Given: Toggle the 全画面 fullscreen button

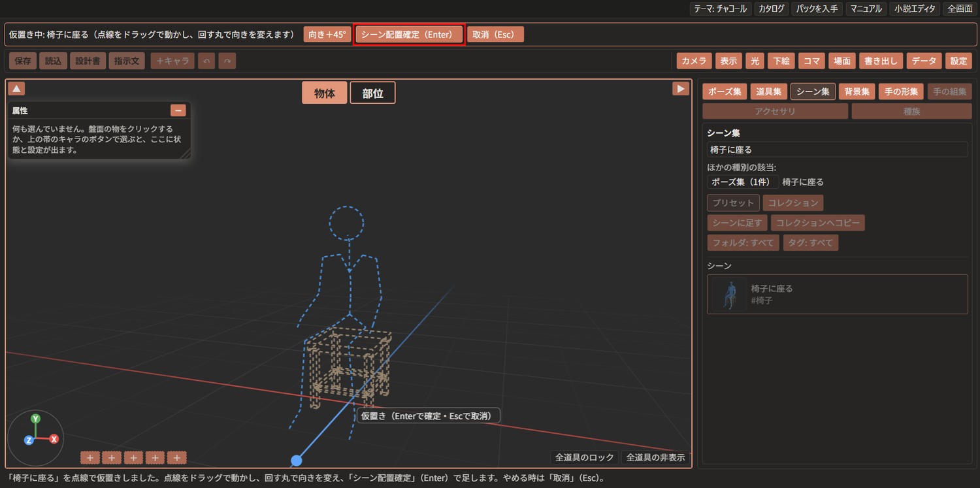Looking at the screenshot, I should pyautogui.click(x=960, y=8).
